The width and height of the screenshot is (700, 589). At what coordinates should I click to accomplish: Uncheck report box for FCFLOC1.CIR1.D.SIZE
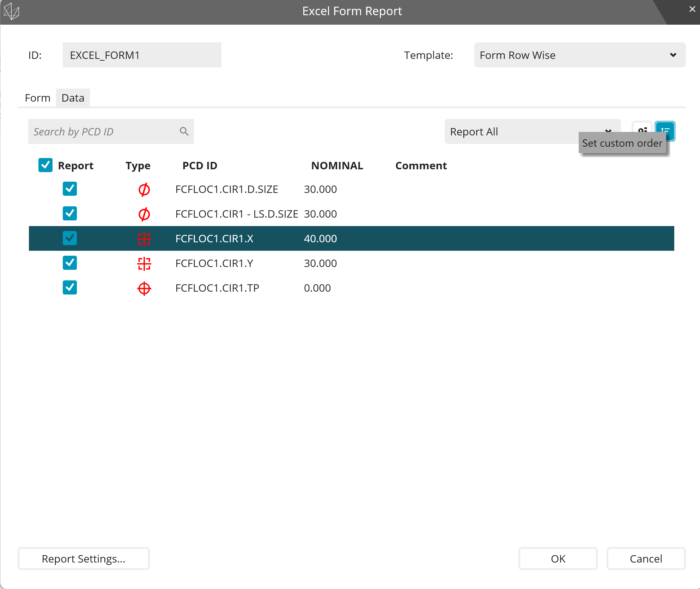pos(70,189)
